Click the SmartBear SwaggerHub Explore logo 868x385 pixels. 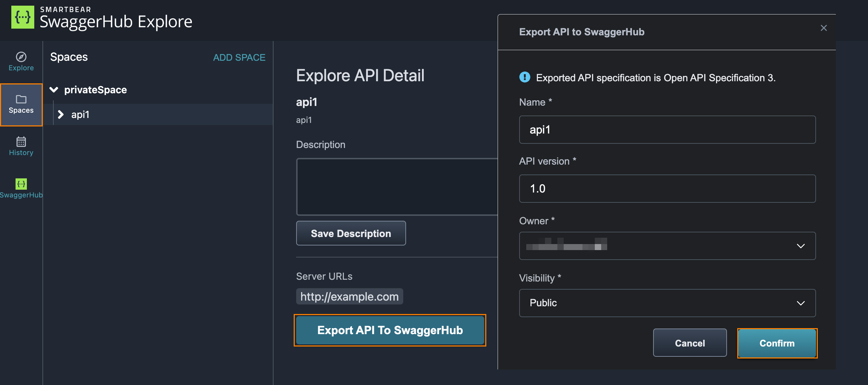pos(102,17)
